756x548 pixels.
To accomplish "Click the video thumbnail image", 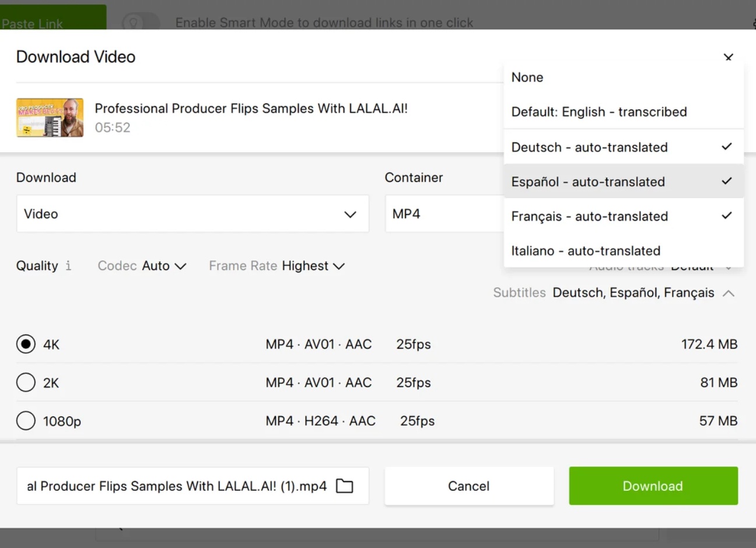I will tap(50, 117).
